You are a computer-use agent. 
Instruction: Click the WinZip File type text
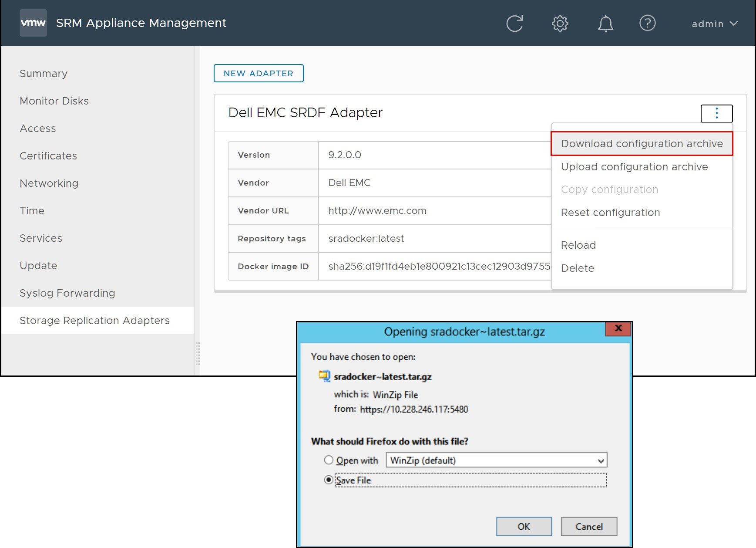click(x=395, y=395)
